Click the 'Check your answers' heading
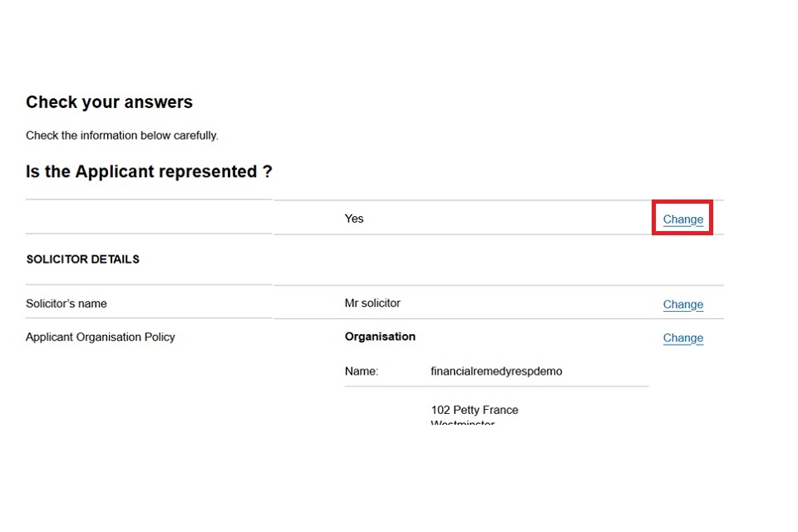798x532 pixels. click(x=109, y=102)
